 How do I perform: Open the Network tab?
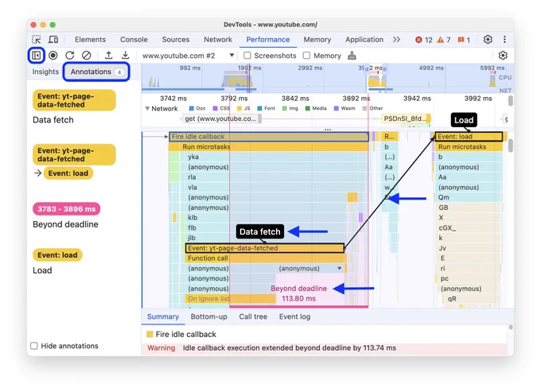point(218,40)
